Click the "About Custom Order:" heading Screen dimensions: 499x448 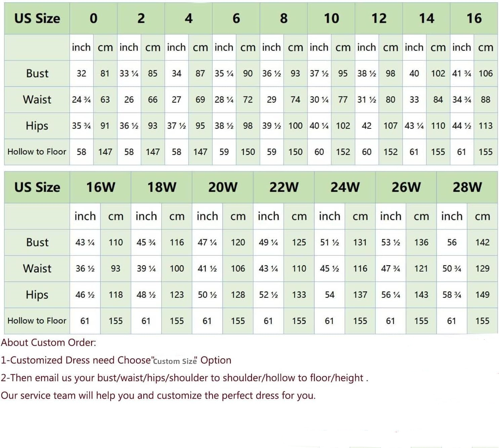point(48,342)
